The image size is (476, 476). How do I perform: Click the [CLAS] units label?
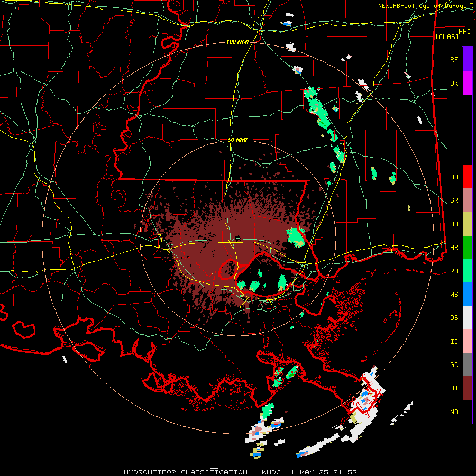click(447, 36)
